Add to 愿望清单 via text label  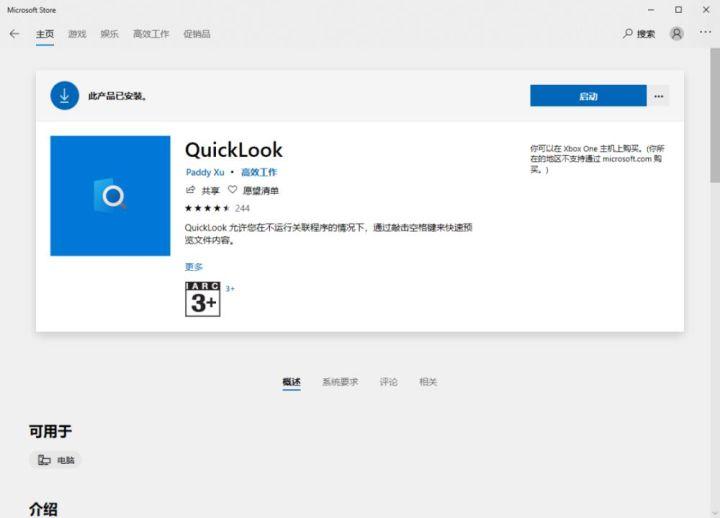[x=261, y=191]
